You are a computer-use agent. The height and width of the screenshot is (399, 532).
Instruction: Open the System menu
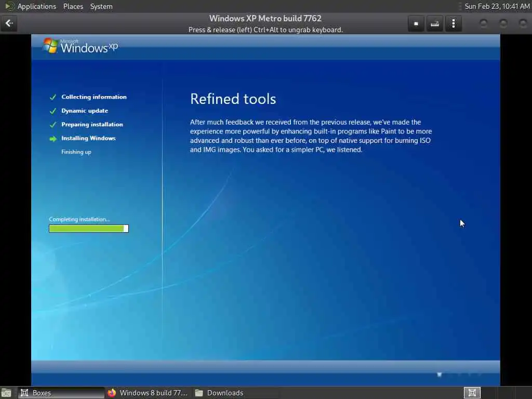tap(101, 6)
